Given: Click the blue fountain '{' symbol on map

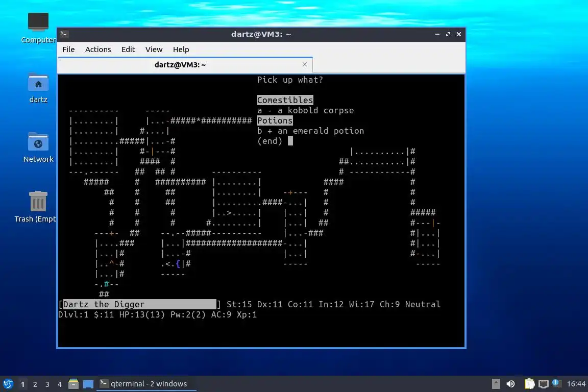Looking at the screenshot, I should click(x=178, y=264).
